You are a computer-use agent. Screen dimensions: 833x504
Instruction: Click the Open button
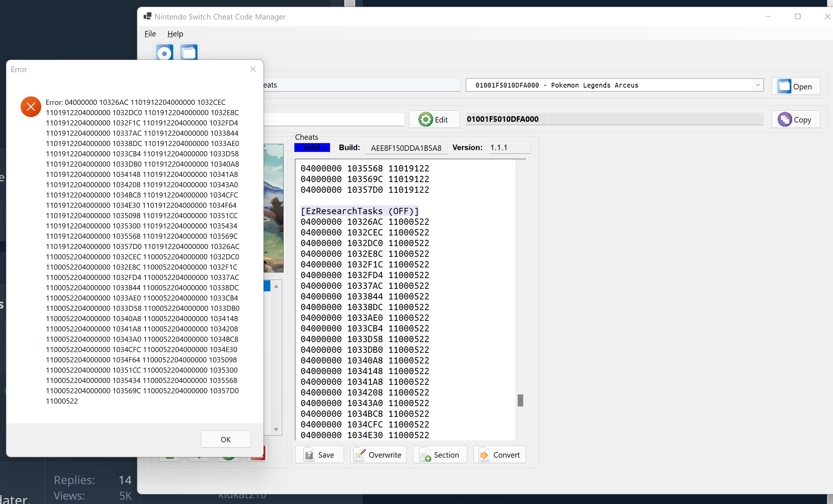point(796,86)
